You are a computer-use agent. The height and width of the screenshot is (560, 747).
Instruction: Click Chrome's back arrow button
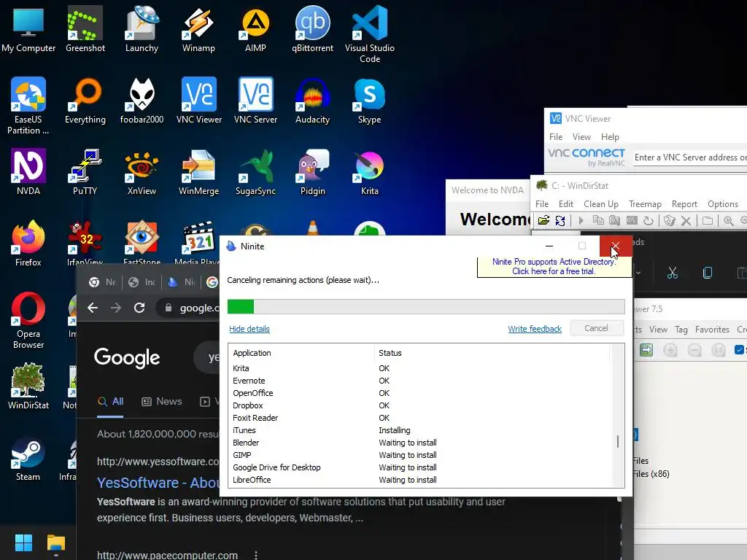(x=93, y=308)
